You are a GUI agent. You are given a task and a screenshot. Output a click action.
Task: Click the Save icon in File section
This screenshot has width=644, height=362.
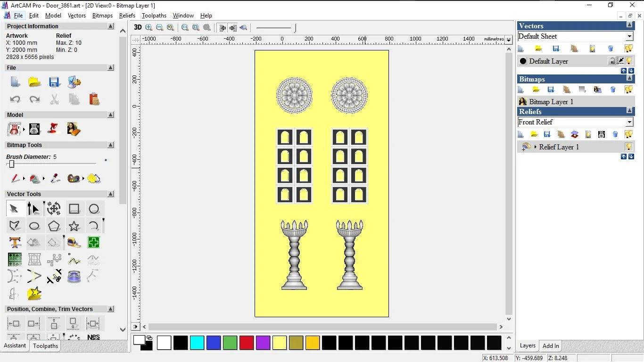(x=54, y=82)
